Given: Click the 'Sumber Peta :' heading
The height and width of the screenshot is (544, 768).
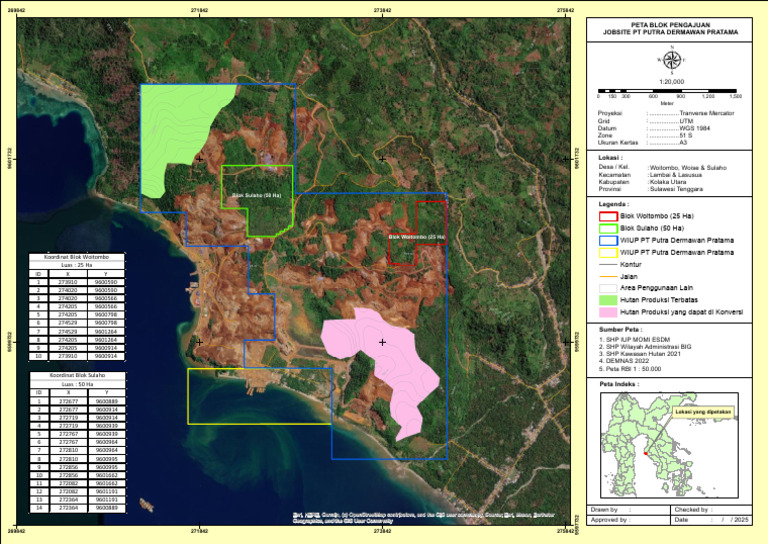Looking at the screenshot, I should pos(620,330).
